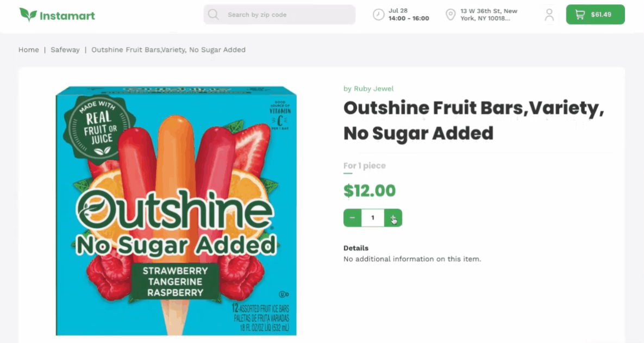Go to Home breadcrumb
The height and width of the screenshot is (343, 644).
(29, 49)
